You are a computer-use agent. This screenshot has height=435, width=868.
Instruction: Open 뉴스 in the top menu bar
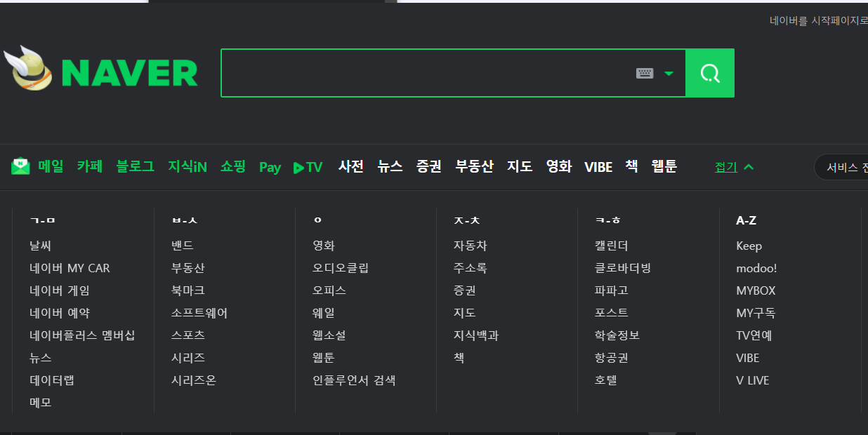tap(390, 166)
